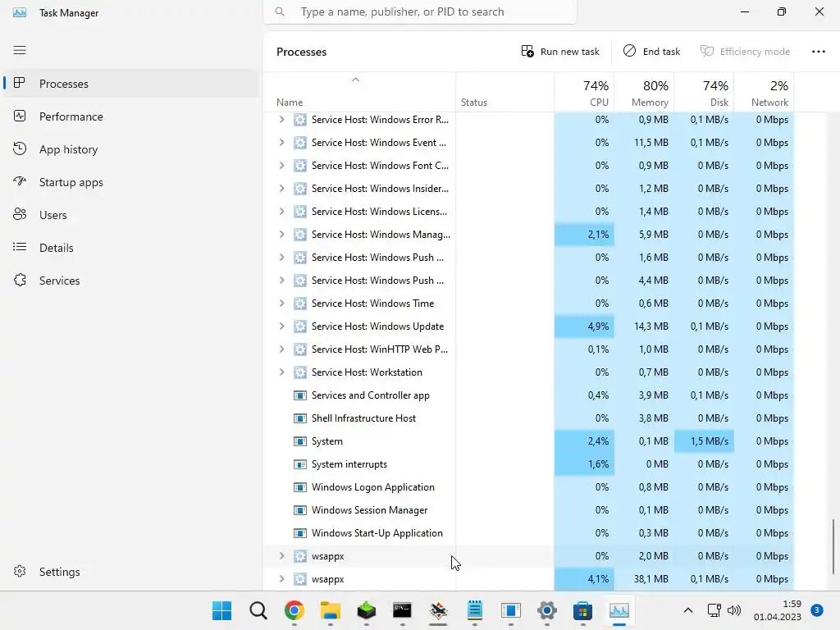Sort by the Status column header
Image resolution: width=840 pixels, height=630 pixels.
pyautogui.click(x=505, y=92)
